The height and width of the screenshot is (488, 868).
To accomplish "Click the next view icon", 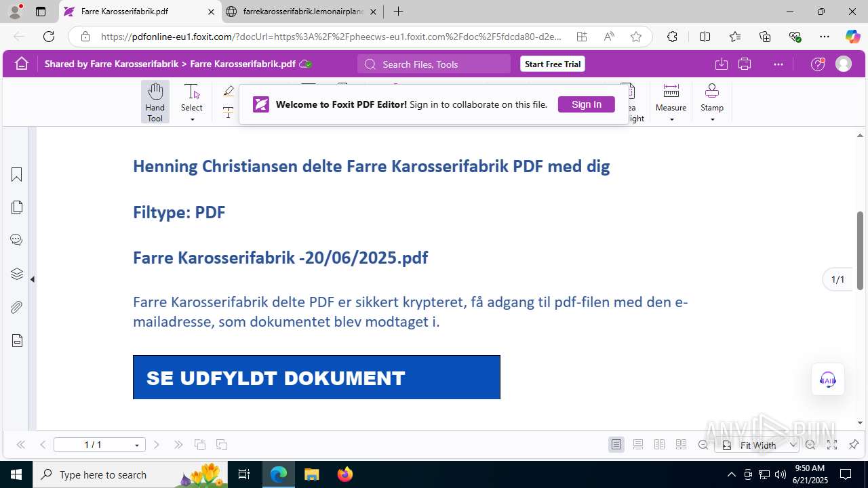I will tap(222, 445).
